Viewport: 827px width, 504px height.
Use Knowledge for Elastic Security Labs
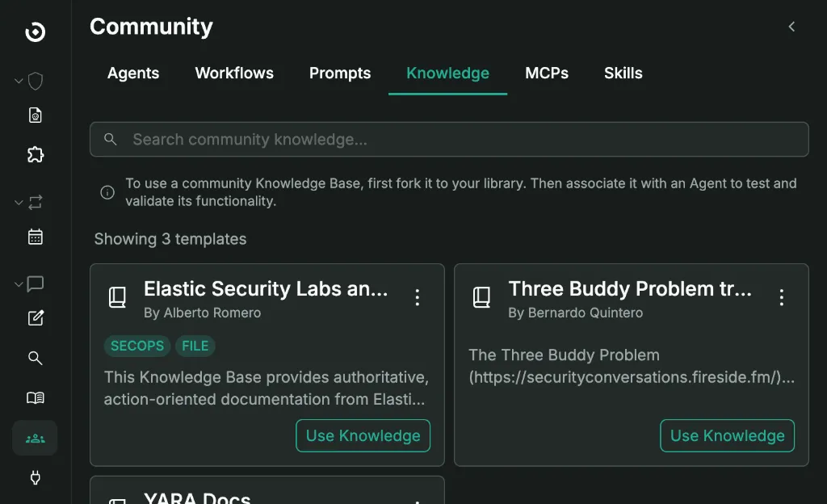pos(363,435)
